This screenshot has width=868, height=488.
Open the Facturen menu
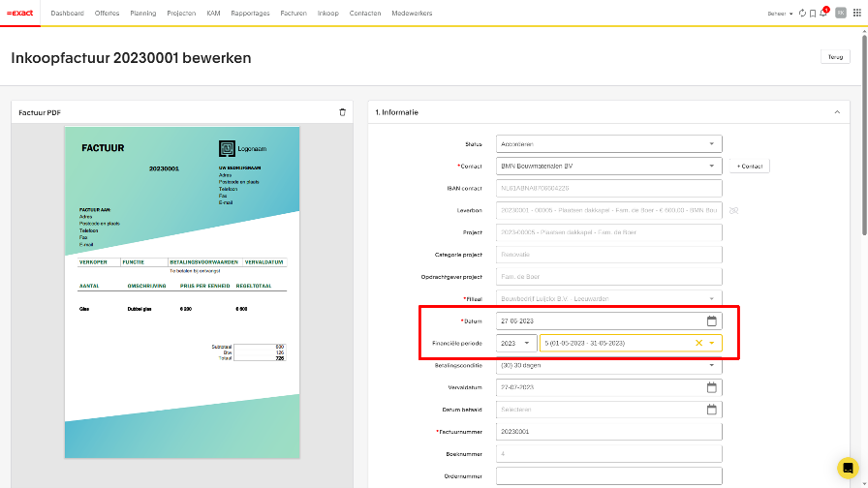coord(293,14)
